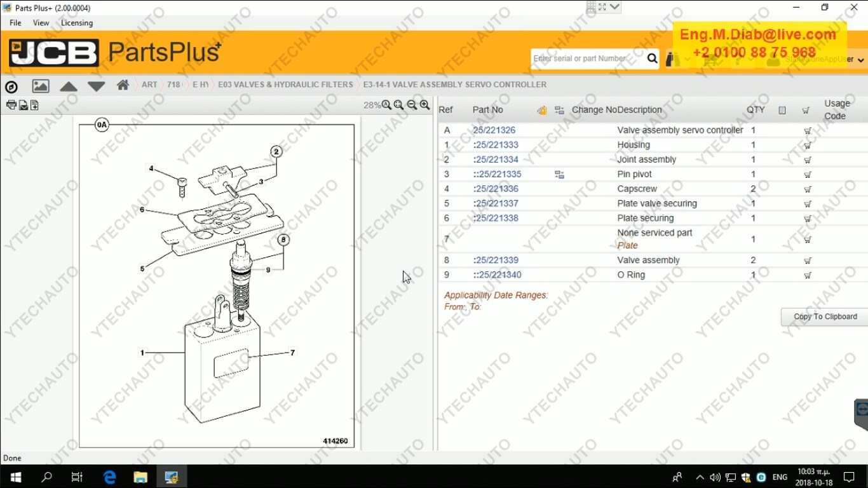Click the zoom-to-area magnifier icon
The height and width of the screenshot is (488, 868).
pyautogui.click(x=399, y=105)
